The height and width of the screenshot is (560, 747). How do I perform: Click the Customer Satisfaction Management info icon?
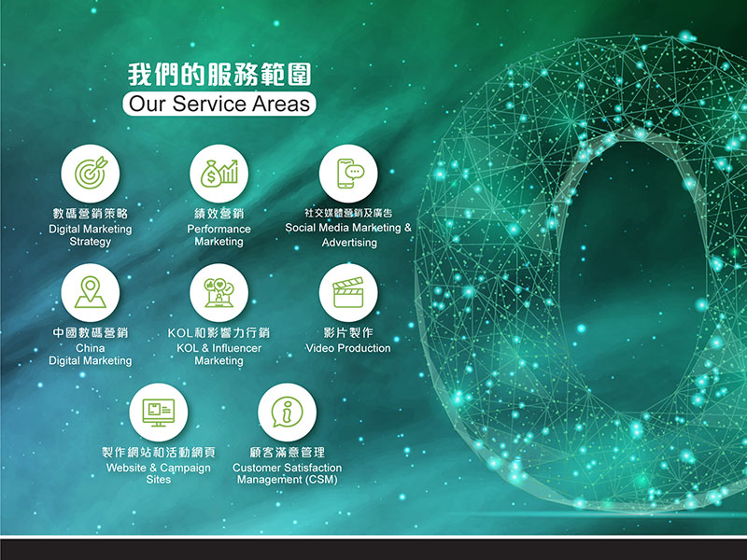(x=287, y=412)
